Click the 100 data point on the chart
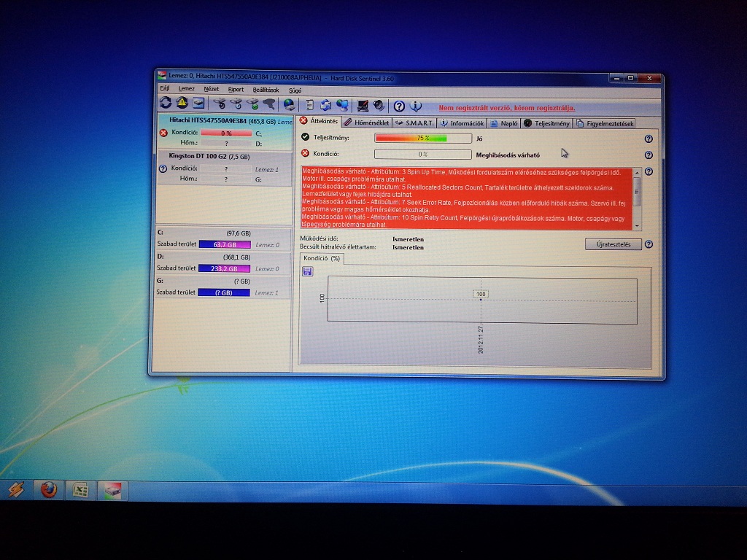The image size is (747, 560). (x=481, y=299)
